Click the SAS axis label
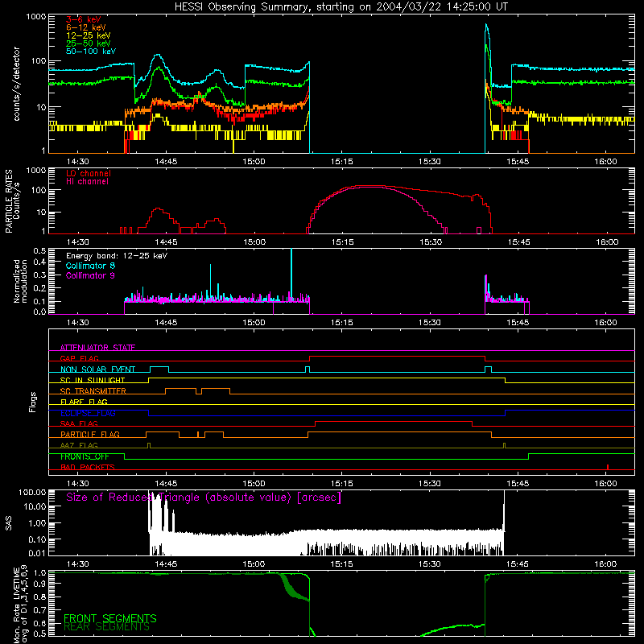 point(9,523)
